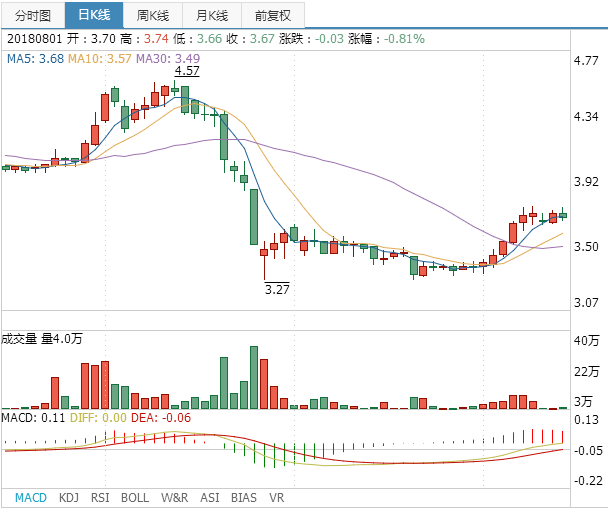Show the BOLL indicator

click(135, 497)
